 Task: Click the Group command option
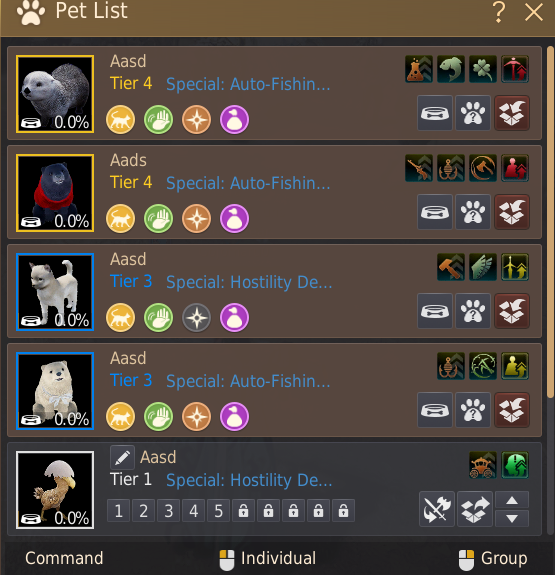coord(493,559)
